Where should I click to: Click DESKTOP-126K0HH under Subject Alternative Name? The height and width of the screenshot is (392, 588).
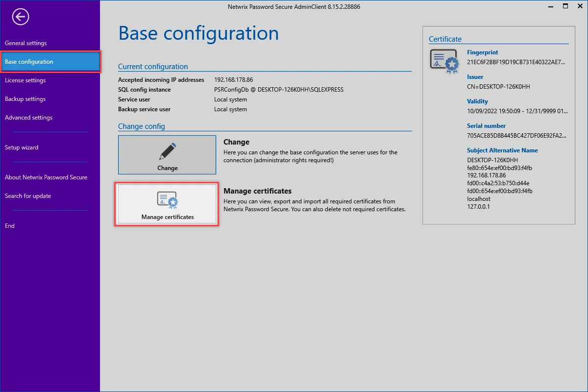pyautogui.click(x=492, y=160)
